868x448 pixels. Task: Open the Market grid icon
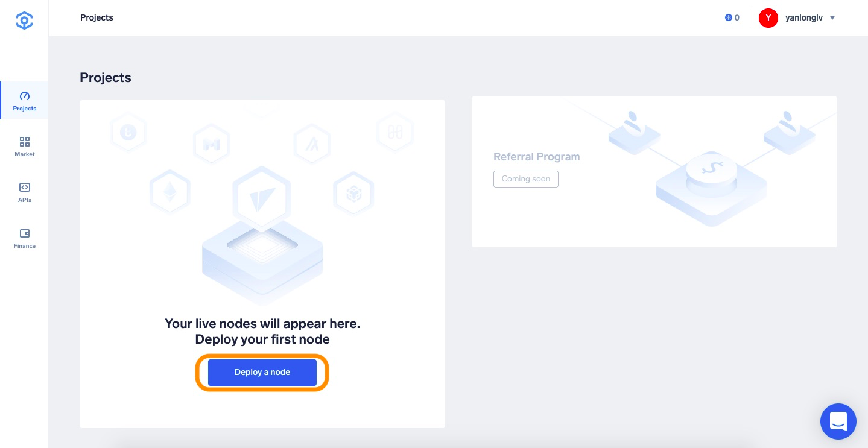[x=25, y=142]
